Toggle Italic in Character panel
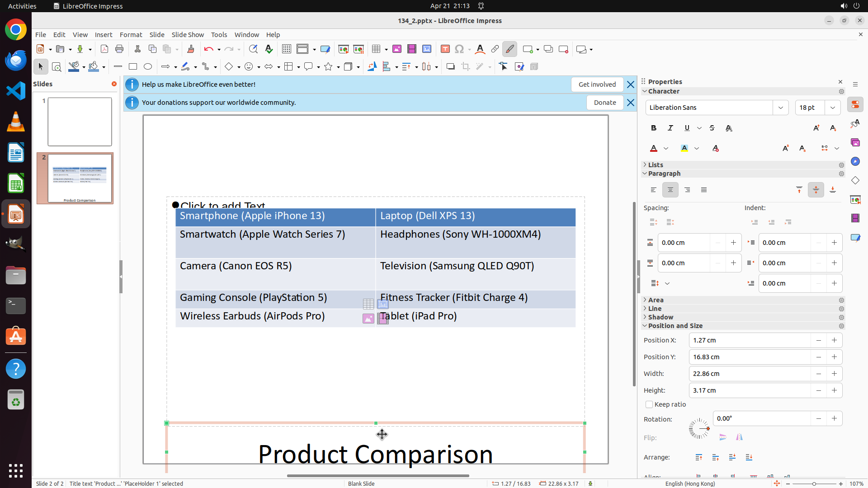Screen dimensions: 868x488 point(670,128)
